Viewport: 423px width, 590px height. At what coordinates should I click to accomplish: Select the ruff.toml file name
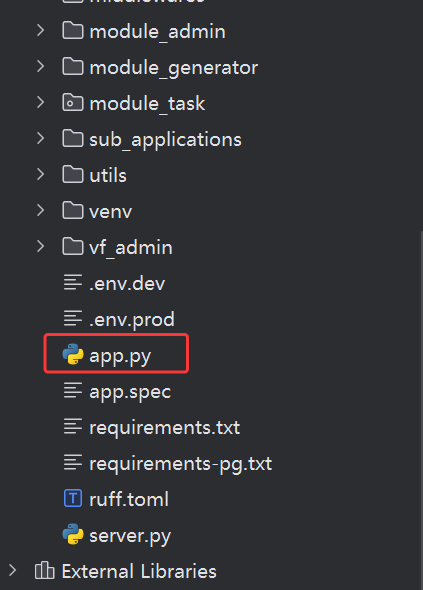(x=129, y=499)
